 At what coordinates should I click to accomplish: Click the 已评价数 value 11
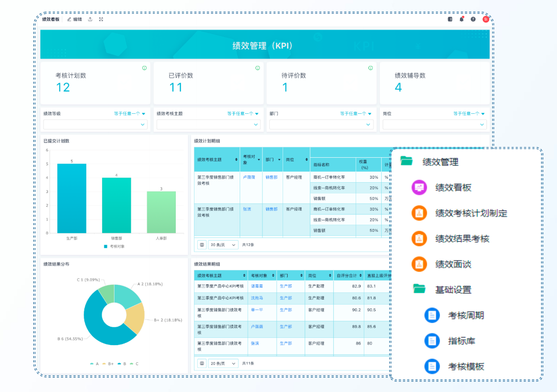[175, 87]
